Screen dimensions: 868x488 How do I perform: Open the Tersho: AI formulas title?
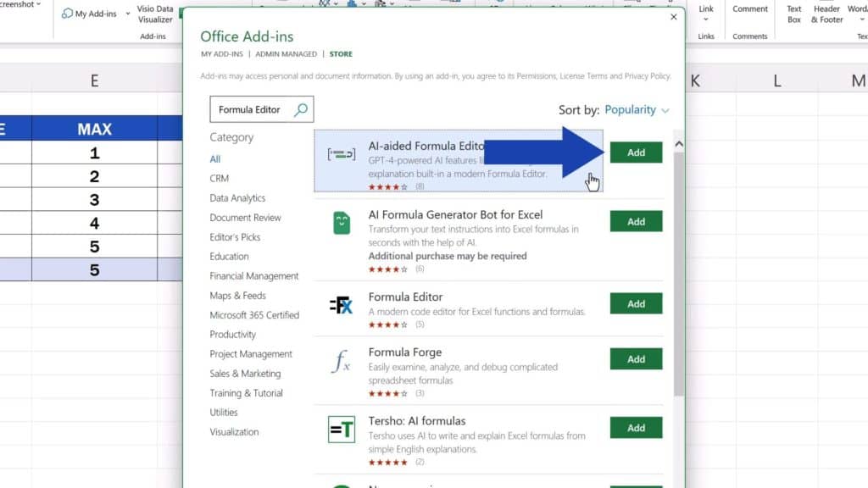point(417,421)
